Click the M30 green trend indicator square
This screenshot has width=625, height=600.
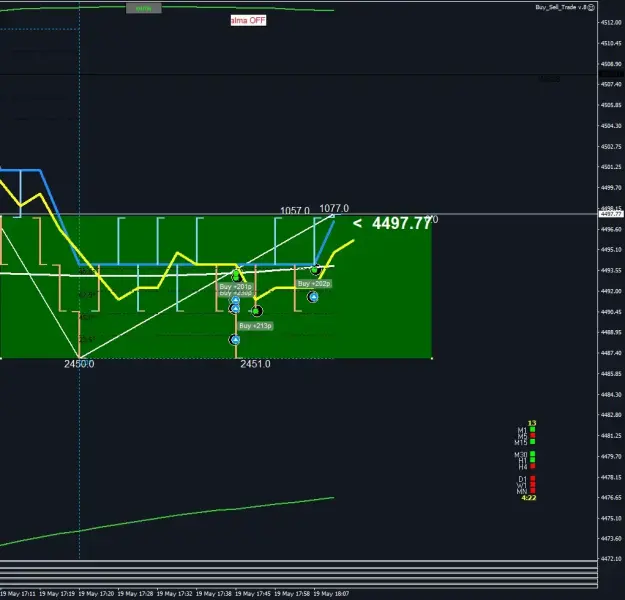pos(533,454)
